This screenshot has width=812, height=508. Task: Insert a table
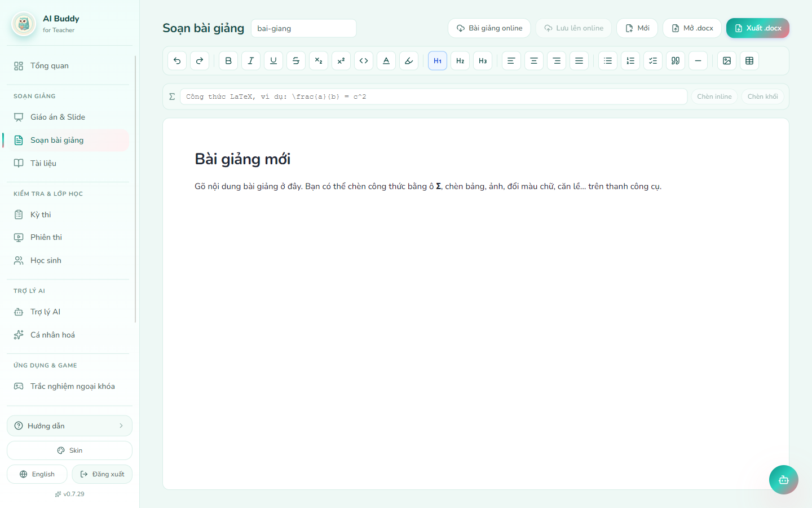[x=749, y=61]
